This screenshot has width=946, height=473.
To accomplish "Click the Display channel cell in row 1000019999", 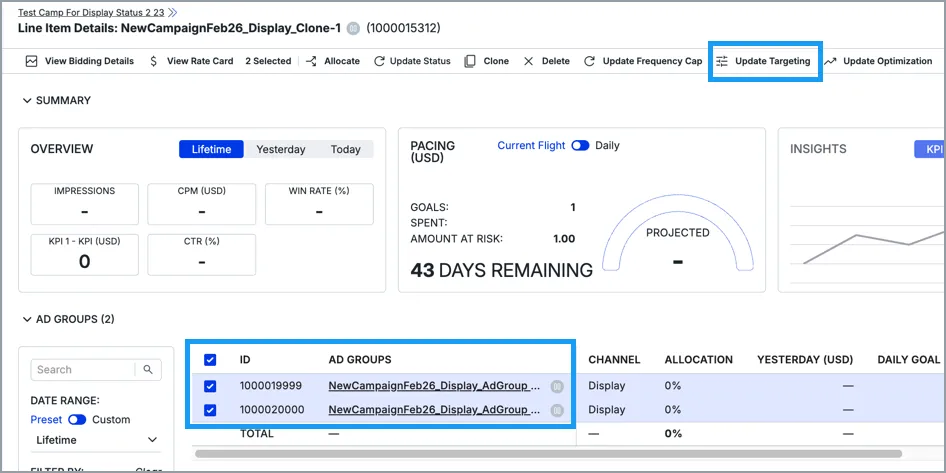I will click(x=606, y=386).
